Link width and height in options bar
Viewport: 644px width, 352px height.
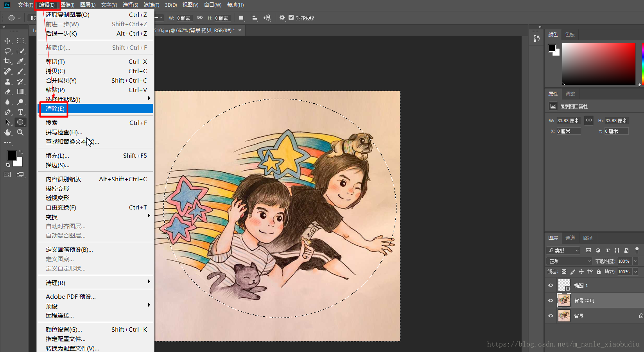(x=199, y=18)
